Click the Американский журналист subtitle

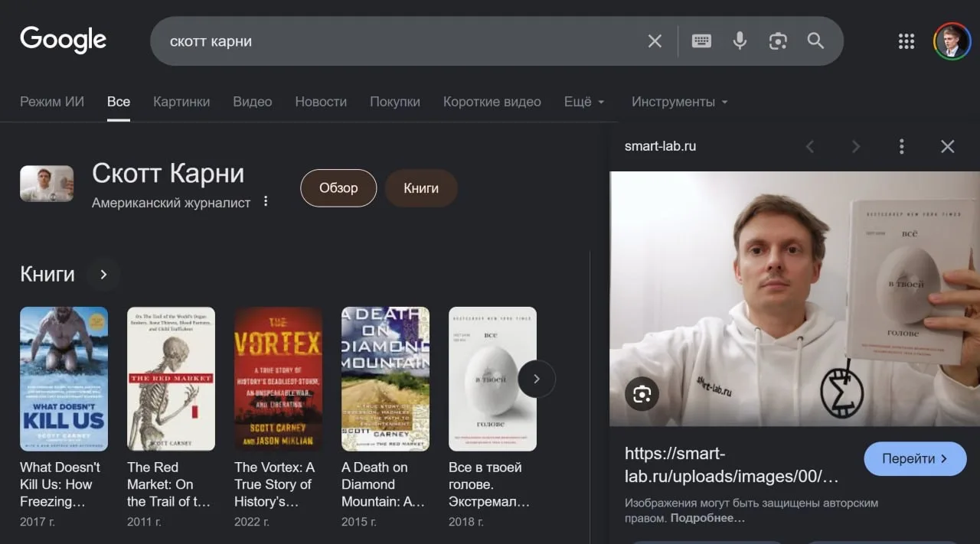click(171, 203)
